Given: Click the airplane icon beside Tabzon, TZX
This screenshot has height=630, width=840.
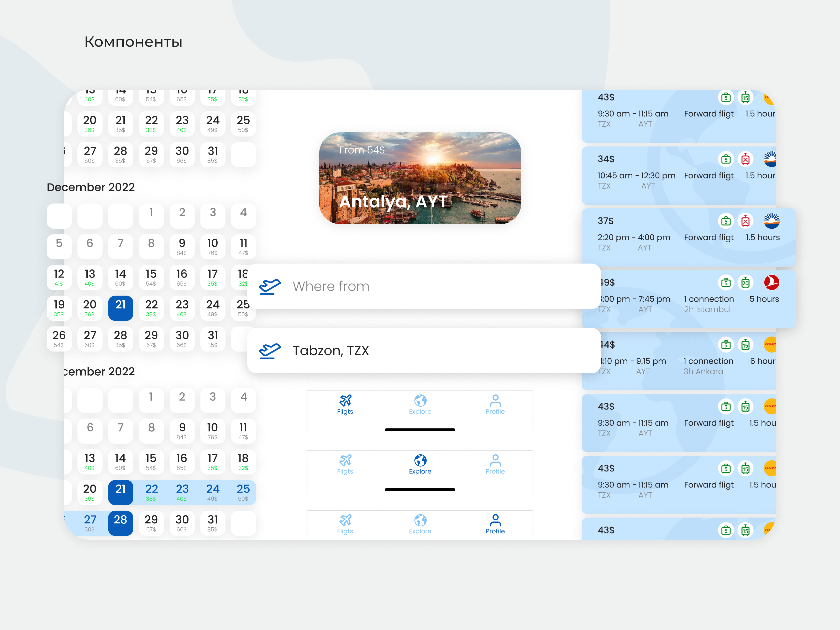Looking at the screenshot, I should 270,350.
